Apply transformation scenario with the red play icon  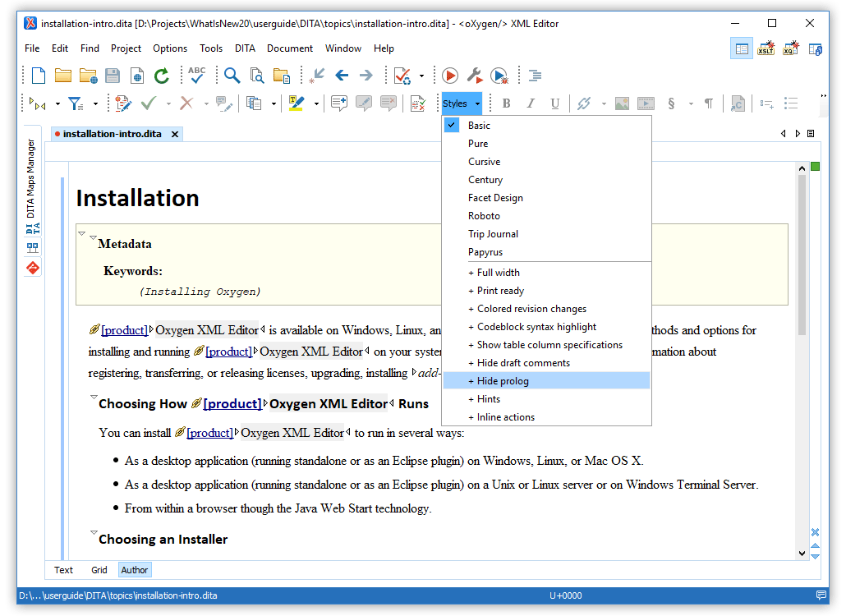(x=450, y=76)
